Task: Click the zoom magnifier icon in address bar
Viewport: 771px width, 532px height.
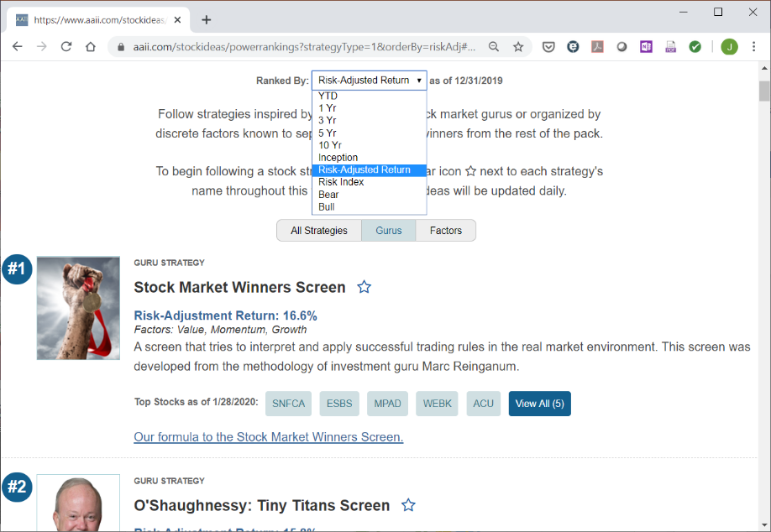Action: coord(494,47)
